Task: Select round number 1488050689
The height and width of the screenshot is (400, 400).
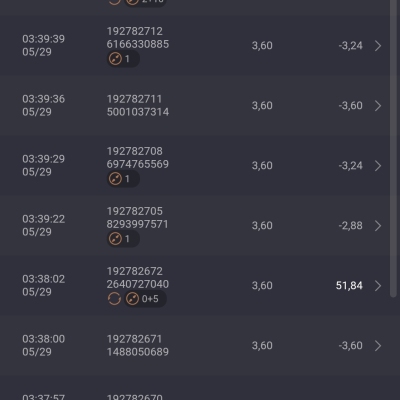Action: 138,352
